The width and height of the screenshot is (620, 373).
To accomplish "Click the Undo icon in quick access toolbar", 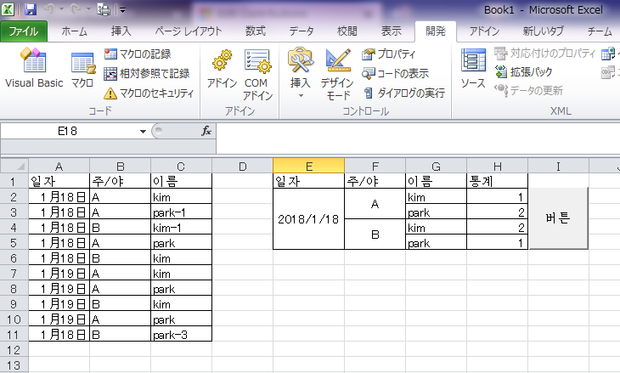I will pyautogui.click(x=49, y=9).
